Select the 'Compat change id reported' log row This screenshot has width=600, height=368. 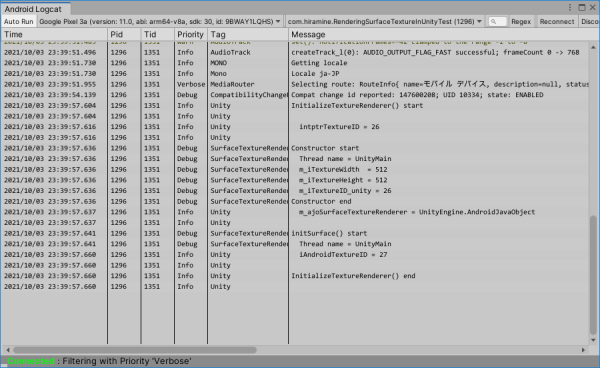pyautogui.click(x=295, y=95)
